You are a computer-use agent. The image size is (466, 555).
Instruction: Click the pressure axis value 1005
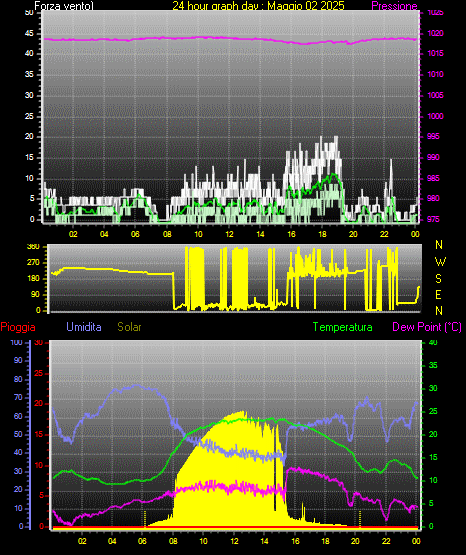point(435,95)
